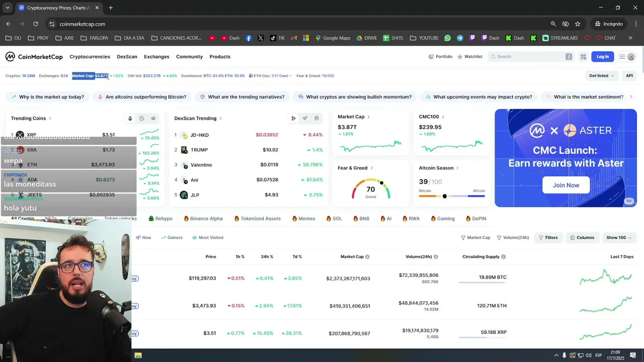Image resolution: width=644 pixels, height=362 pixels.
Task: Expand the Trending Coins chevron
Action: click(x=50, y=119)
